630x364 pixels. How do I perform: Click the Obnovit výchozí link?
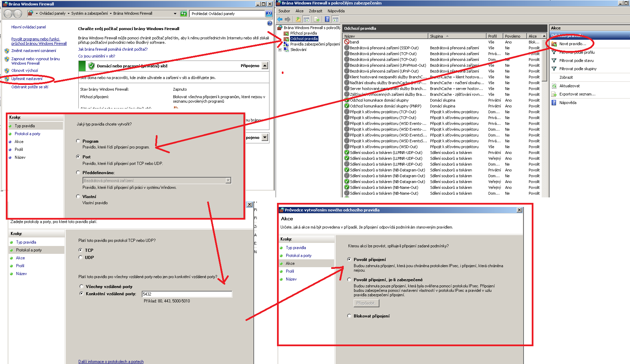[25, 70]
